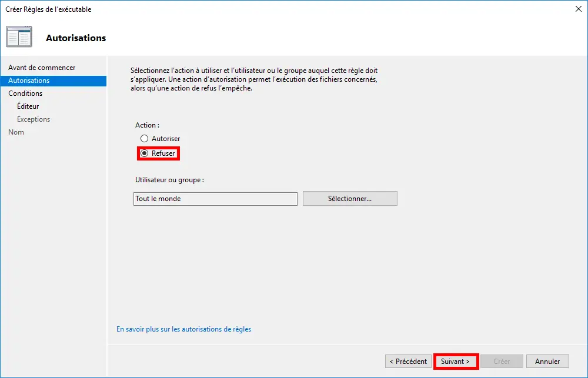588x378 pixels.
Task: Navigate to the Nom step
Action: point(16,132)
